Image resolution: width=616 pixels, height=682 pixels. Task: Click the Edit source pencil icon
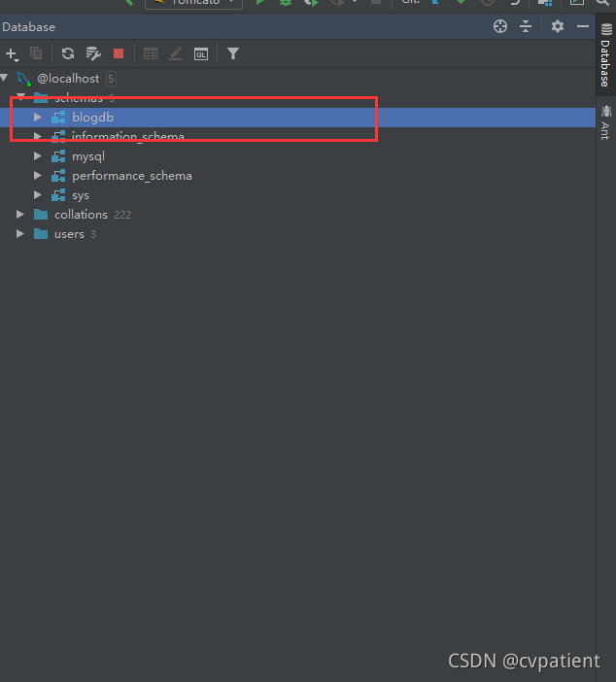[x=176, y=53]
